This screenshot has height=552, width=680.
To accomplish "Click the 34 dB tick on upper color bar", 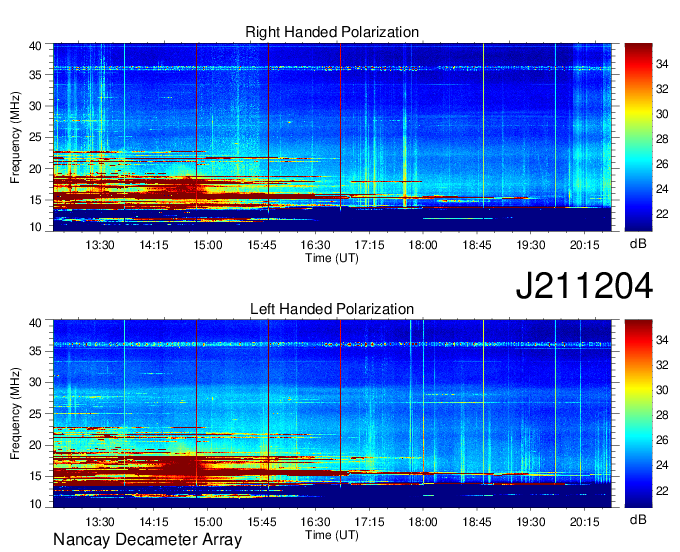I will coord(662,64).
